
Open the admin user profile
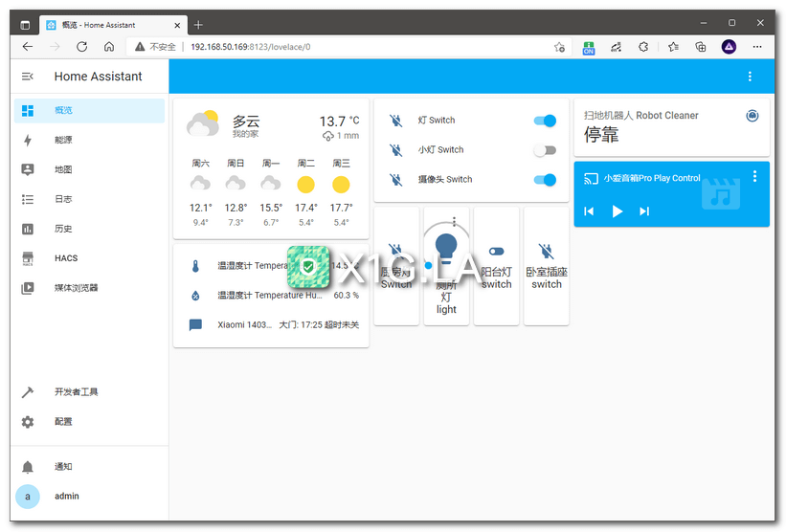pyautogui.click(x=66, y=497)
